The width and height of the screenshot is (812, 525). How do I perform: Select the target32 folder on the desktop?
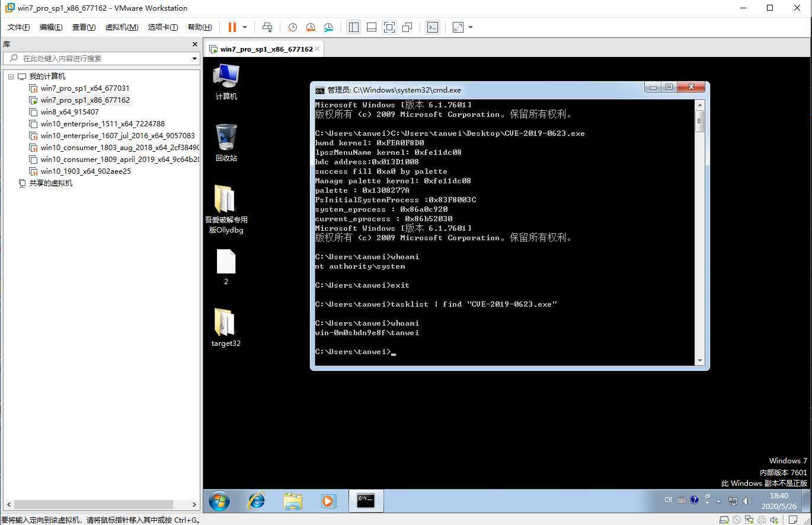click(x=226, y=327)
